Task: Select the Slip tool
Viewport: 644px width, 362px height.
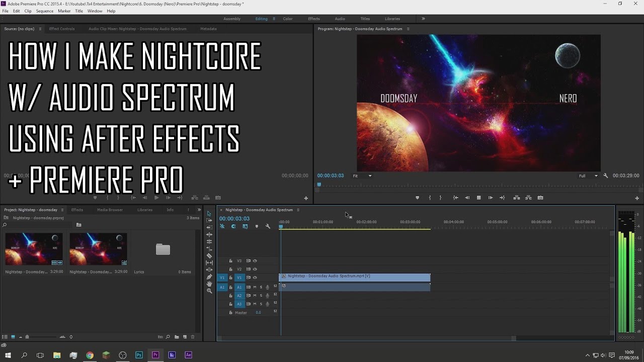Action: [209, 262]
